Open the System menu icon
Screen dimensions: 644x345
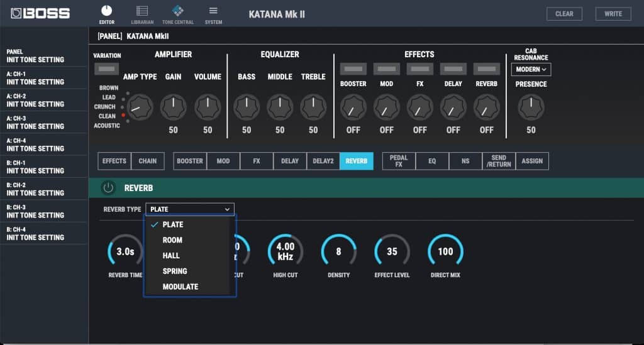pyautogui.click(x=214, y=14)
